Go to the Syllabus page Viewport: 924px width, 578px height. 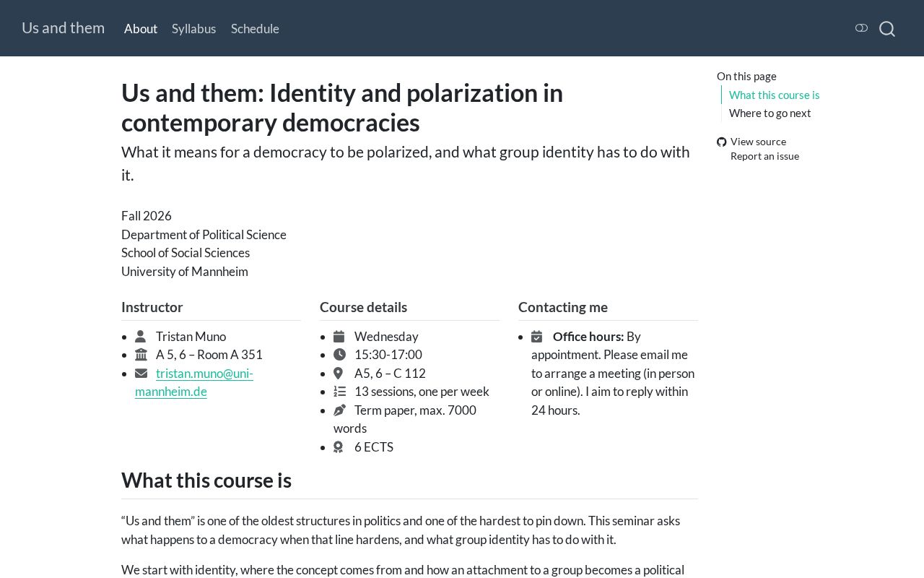194,29
